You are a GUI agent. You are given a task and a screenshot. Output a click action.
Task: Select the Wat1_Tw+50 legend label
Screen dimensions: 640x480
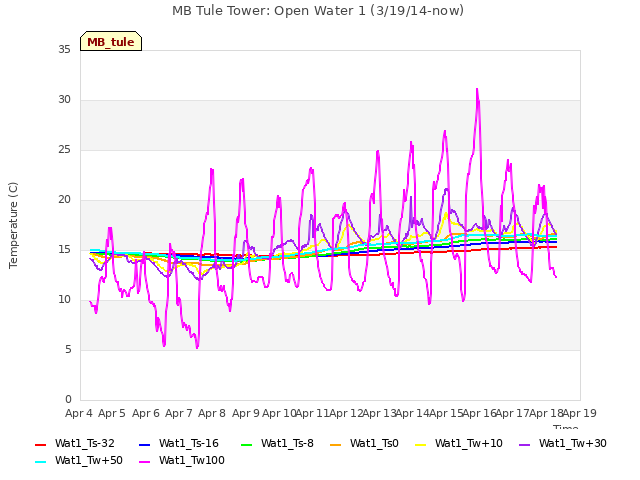point(89,461)
